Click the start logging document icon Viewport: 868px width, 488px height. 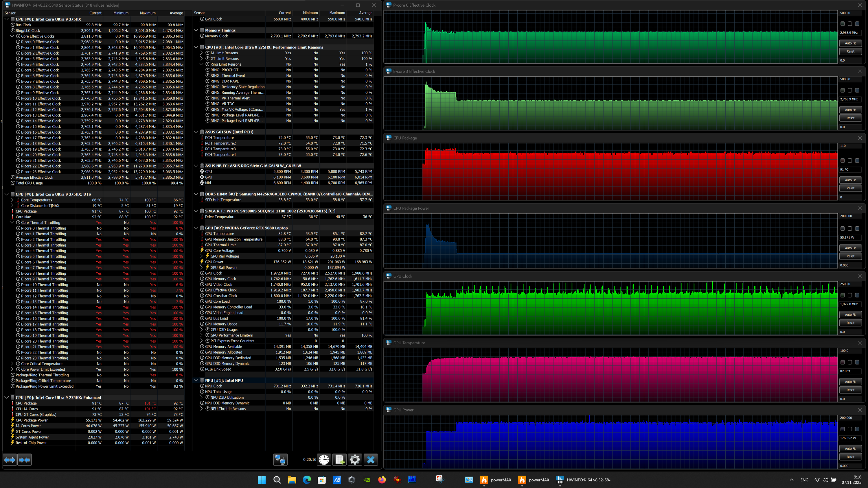(339, 459)
